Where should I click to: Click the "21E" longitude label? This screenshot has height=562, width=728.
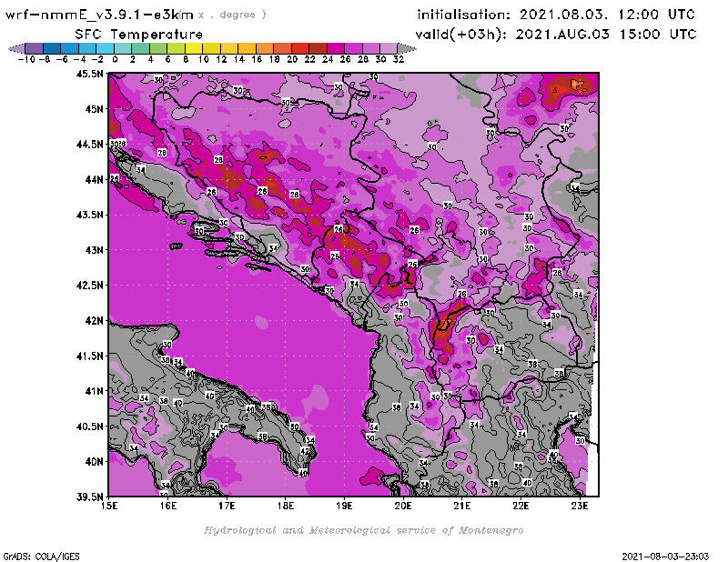[462, 506]
